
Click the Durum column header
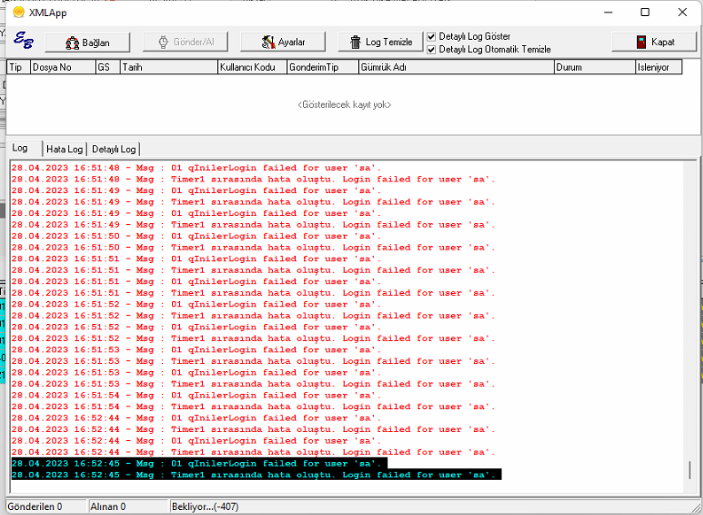coord(595,67)
